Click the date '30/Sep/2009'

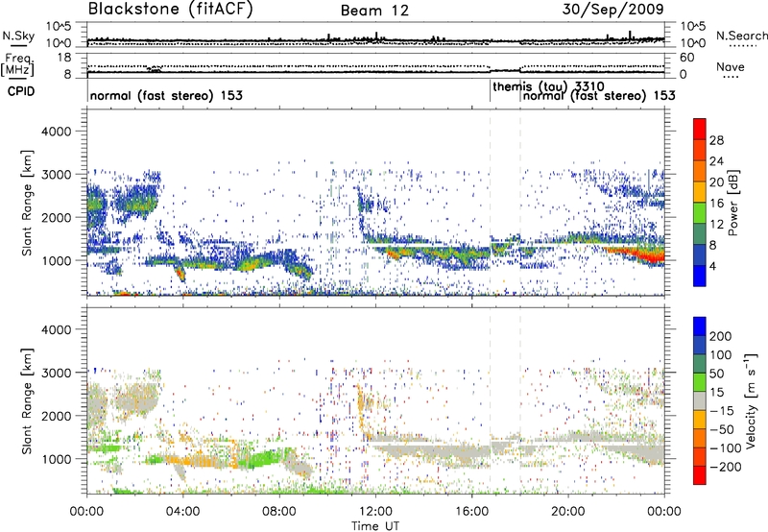tap(612, 9)
